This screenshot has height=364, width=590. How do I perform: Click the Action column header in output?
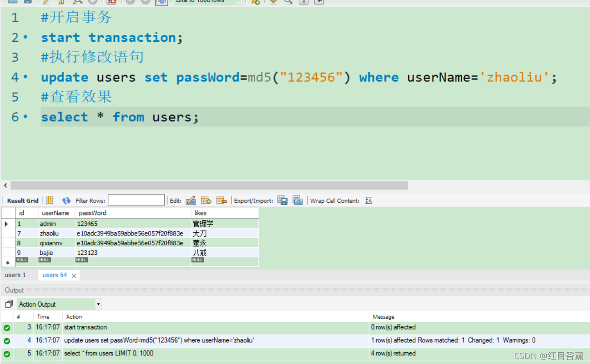(216, 317)
